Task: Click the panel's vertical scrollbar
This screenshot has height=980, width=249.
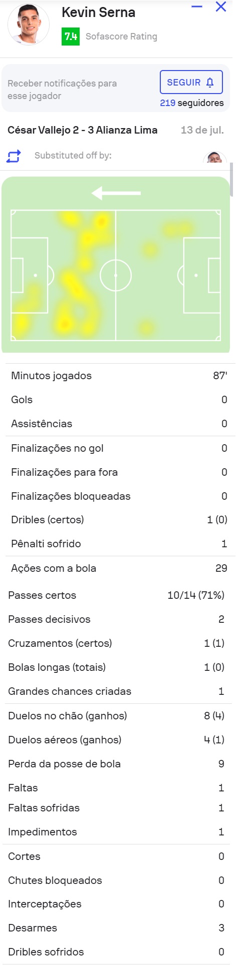Action: (231, 180)
